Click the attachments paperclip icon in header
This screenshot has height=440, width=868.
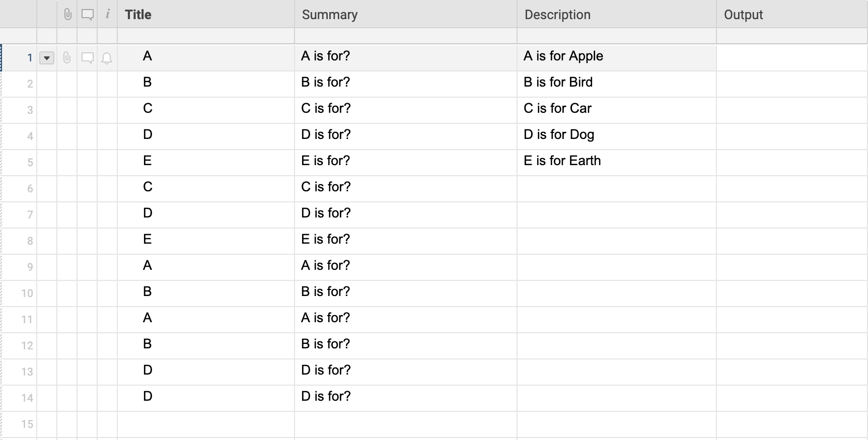(67, 14)
